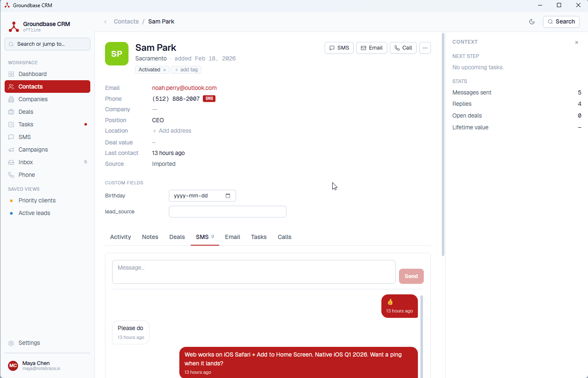Focus the Birthday date field

click(x=202, y=196)
